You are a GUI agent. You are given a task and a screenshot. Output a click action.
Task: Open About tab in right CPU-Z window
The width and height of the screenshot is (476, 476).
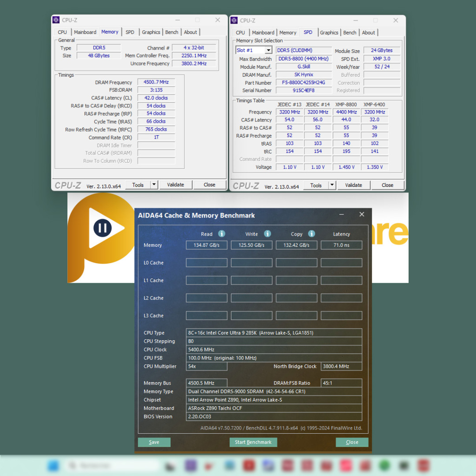(369, 33)
